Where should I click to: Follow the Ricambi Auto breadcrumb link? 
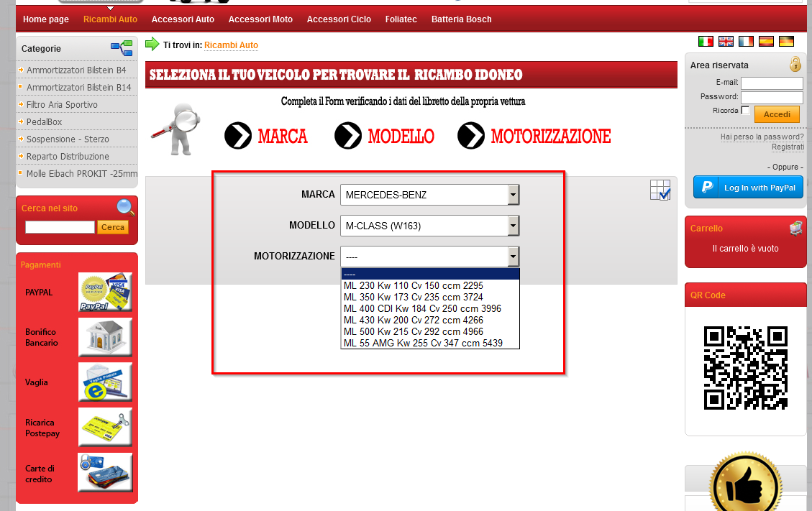coord(231,45)
